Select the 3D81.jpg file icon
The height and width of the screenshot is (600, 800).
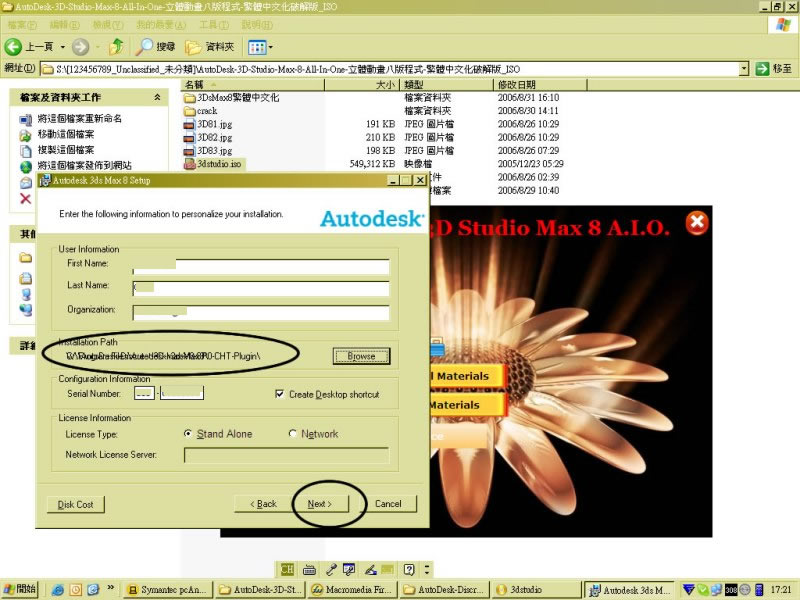(189, 124)
